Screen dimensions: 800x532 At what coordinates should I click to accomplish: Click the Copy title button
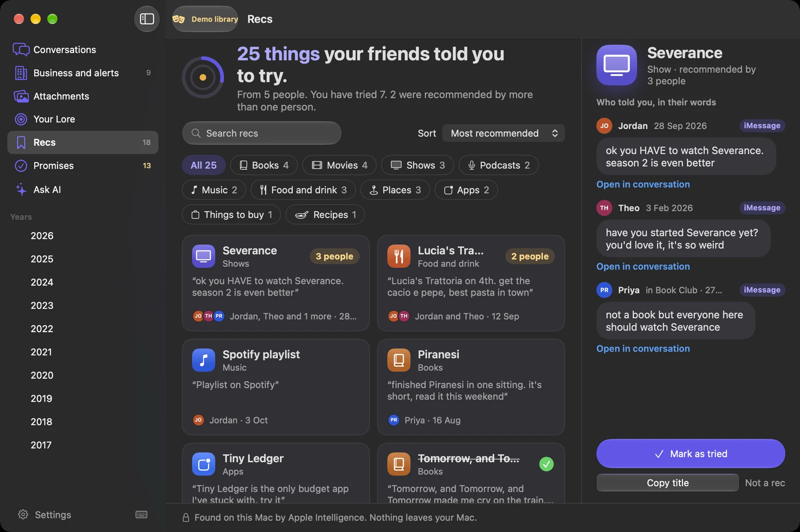[x=667, y=483]
